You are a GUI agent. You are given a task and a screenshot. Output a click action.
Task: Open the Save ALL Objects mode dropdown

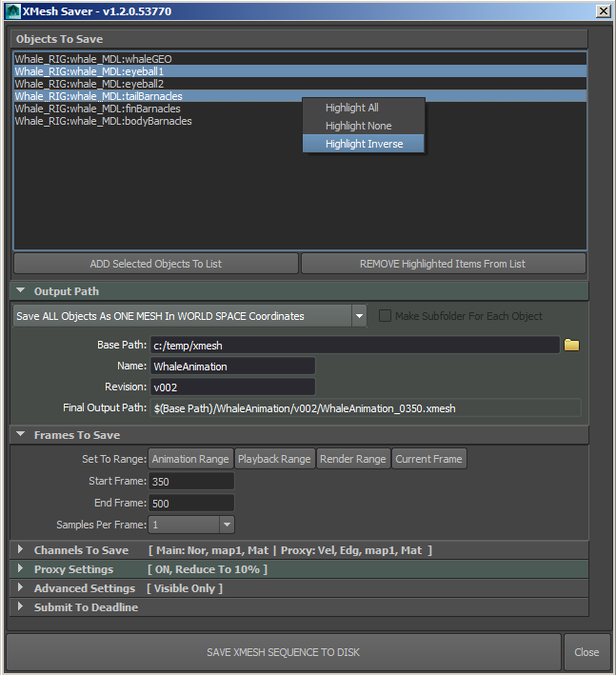358,316
